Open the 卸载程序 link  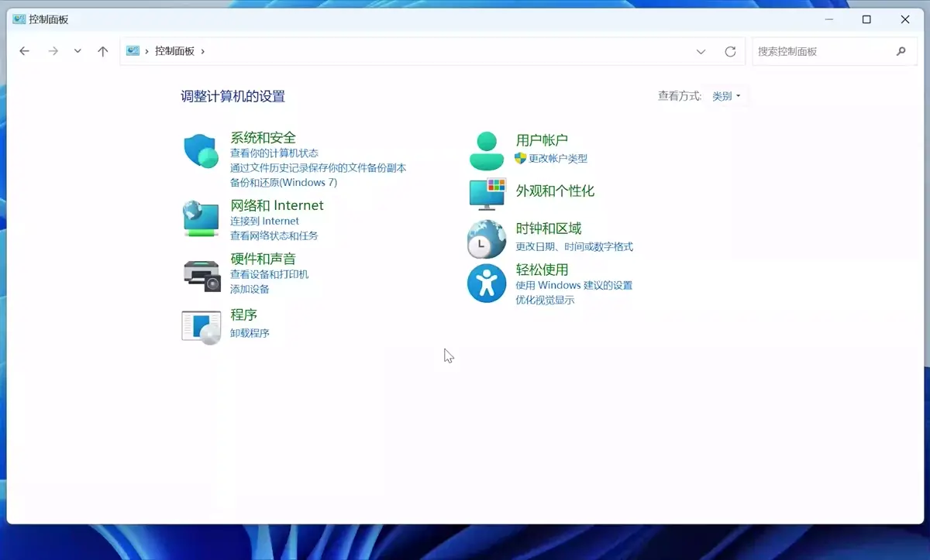(x=250, y=333)
